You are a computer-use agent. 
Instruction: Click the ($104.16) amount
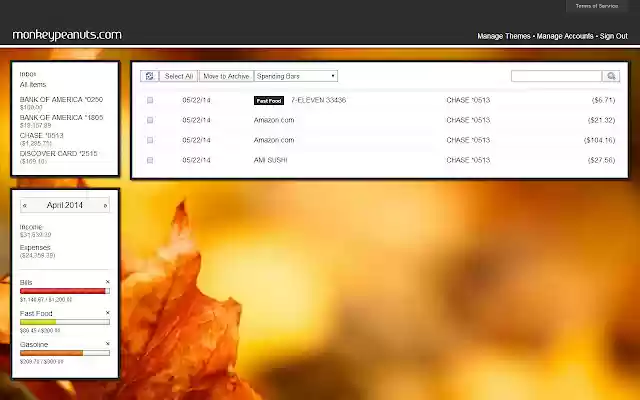click(x=599, y=140)
